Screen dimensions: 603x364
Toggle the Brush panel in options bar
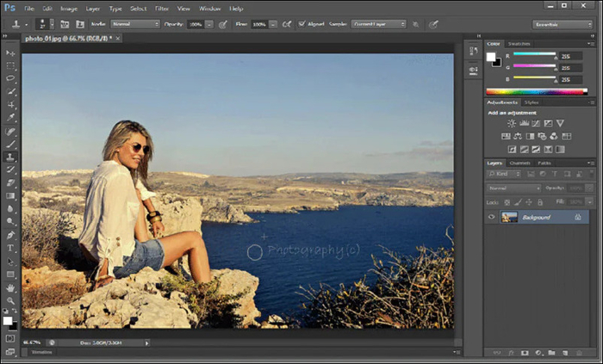65,24
